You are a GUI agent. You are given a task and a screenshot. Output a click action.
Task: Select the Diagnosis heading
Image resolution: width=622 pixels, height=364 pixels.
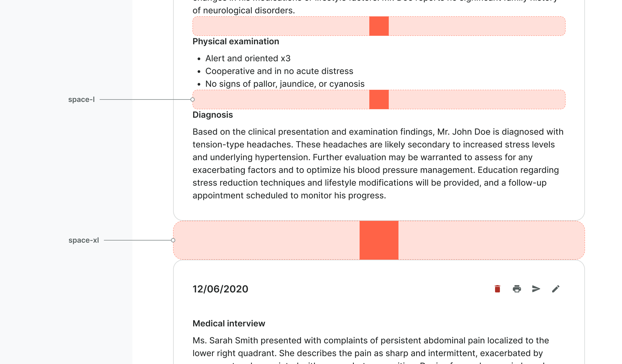click(x=213, y=115)
